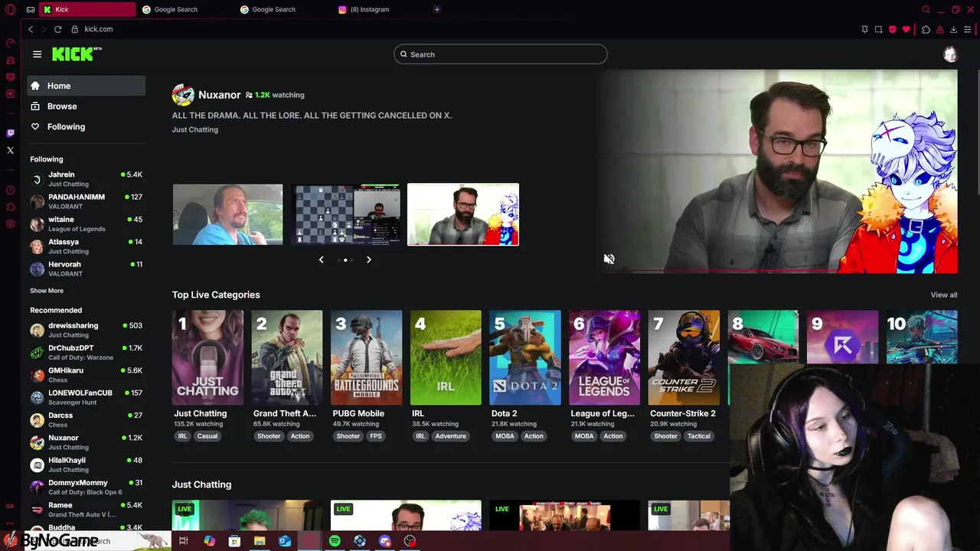Open File Explorer from the taskbar
Screen dimensions: 980x551
coord(260,541)
